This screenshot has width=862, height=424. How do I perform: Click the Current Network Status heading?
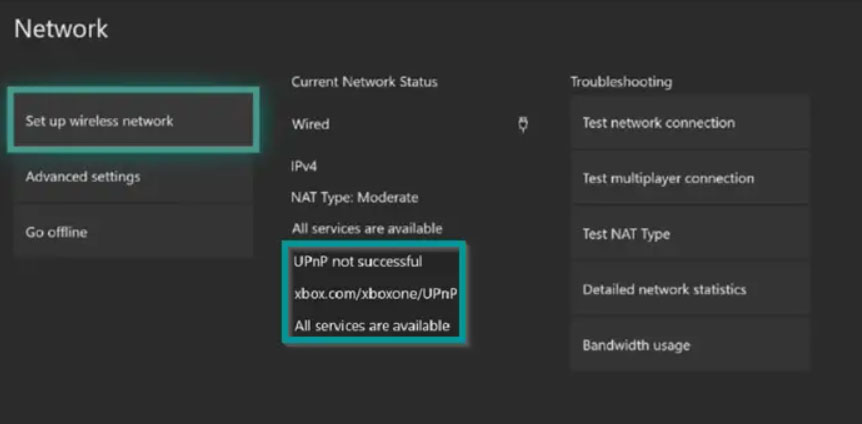364,82
